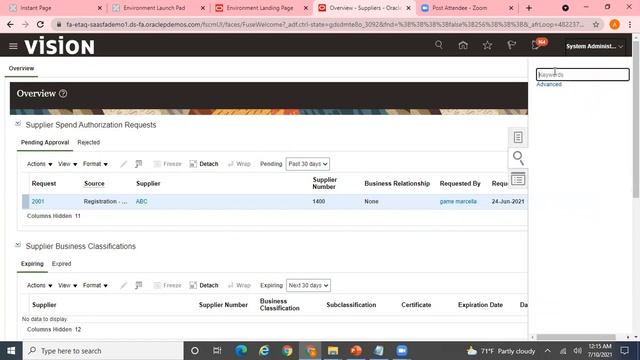Switch to Expiring tab
Screen dimensions: 640x360
click(32, 264)
